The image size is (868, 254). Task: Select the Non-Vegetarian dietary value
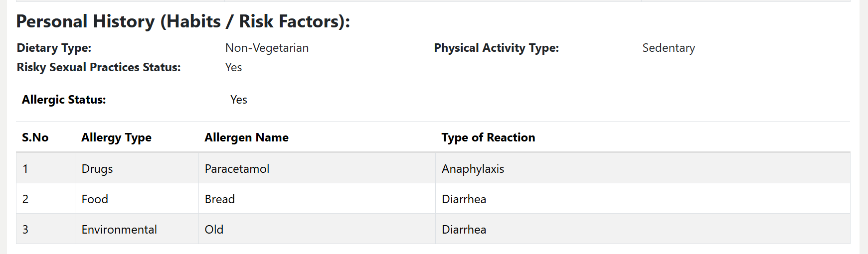(267, 48)
